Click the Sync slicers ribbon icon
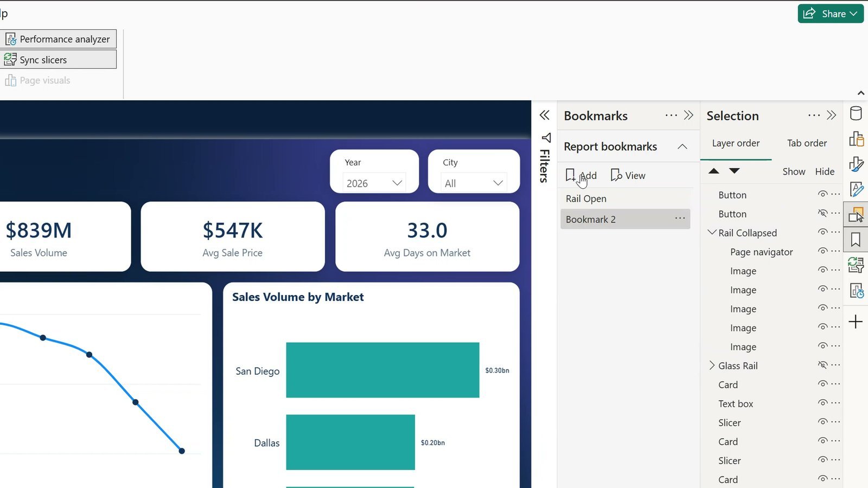868x488 pixels. (10, 59)
